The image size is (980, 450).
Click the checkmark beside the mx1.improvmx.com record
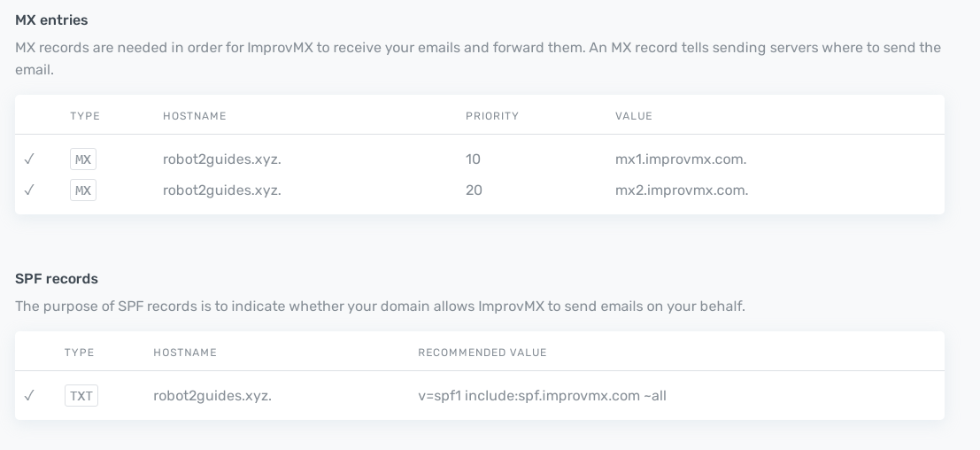click(x=29, y=159)
